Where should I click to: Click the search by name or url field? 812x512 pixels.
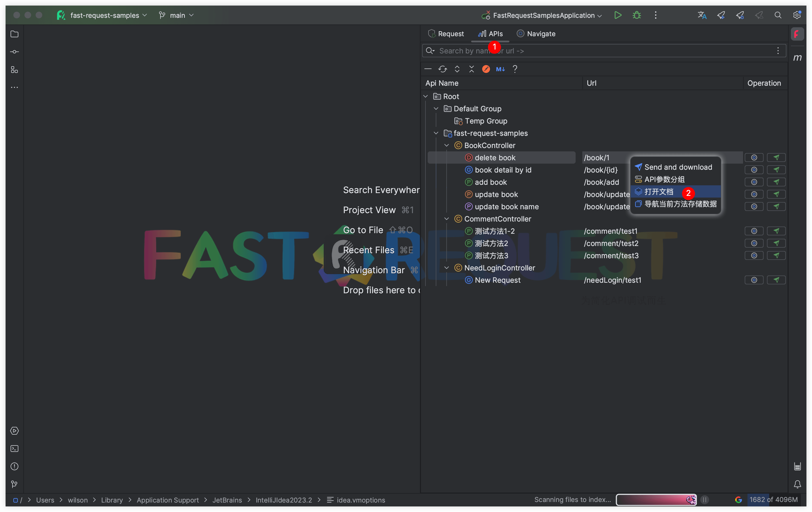573,51
